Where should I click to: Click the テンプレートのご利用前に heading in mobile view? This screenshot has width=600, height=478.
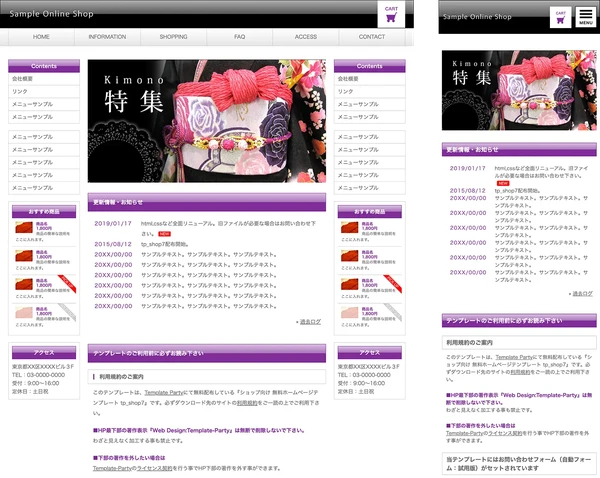tap(519, 321)
